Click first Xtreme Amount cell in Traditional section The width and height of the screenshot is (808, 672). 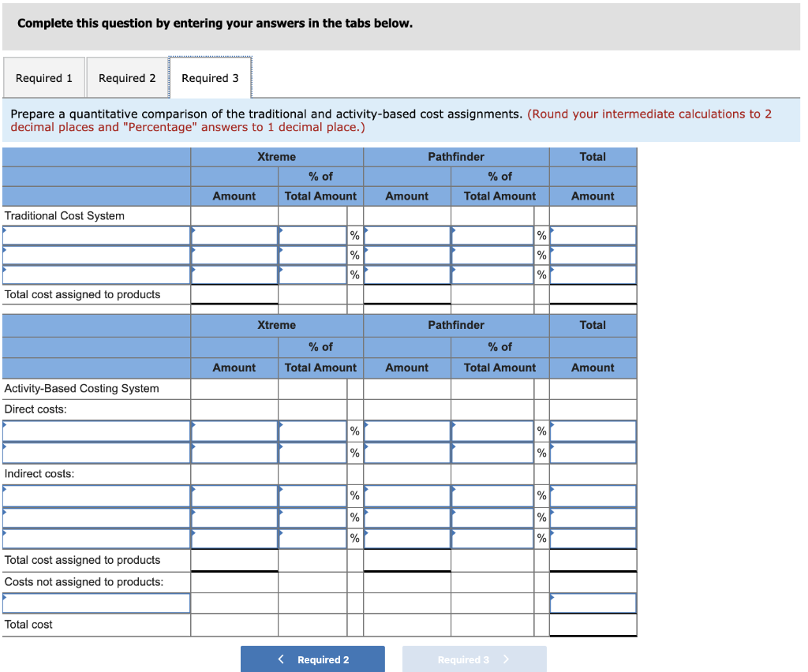[234, 235]
